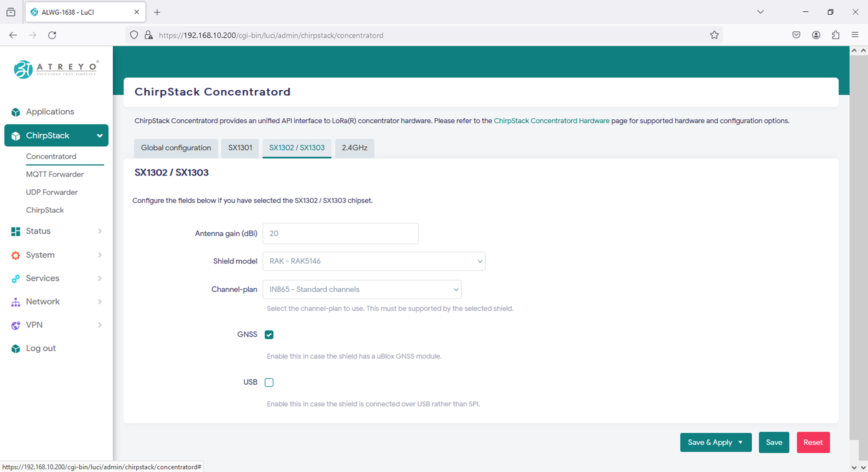View site security lock information
Image resolution: width=868 pixels, height=472 pixels.
click(148, 35)
